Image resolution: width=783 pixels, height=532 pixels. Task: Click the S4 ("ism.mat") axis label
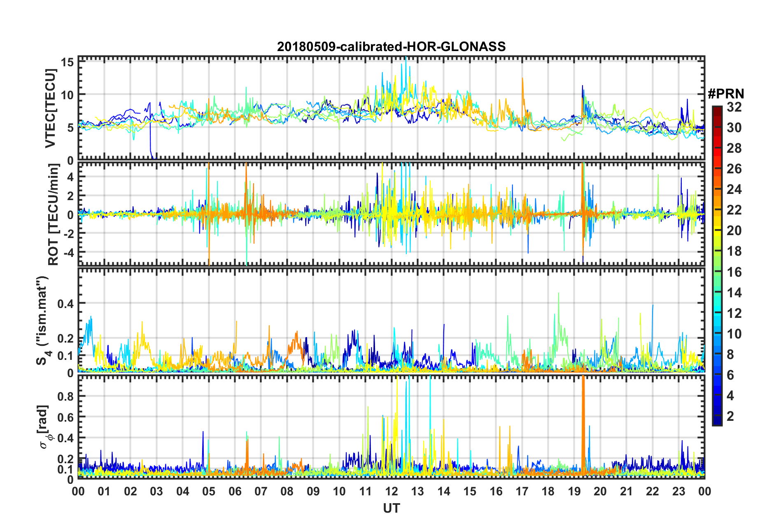(42, 321)
